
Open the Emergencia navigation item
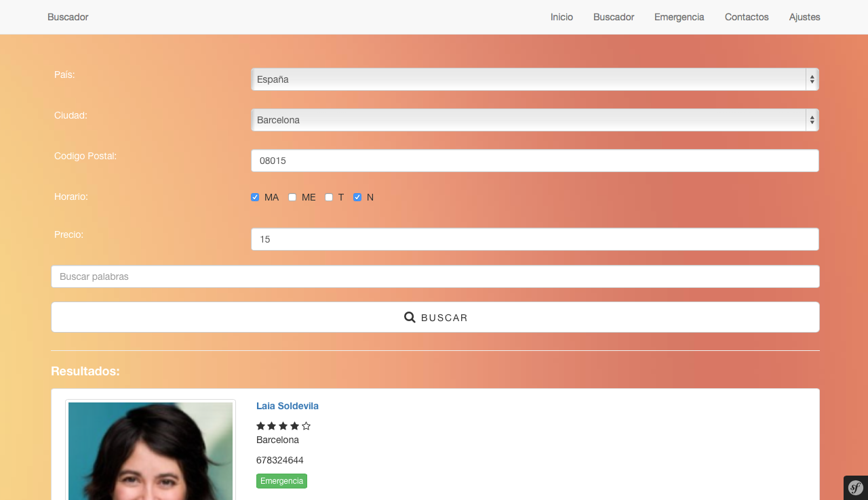679,17
